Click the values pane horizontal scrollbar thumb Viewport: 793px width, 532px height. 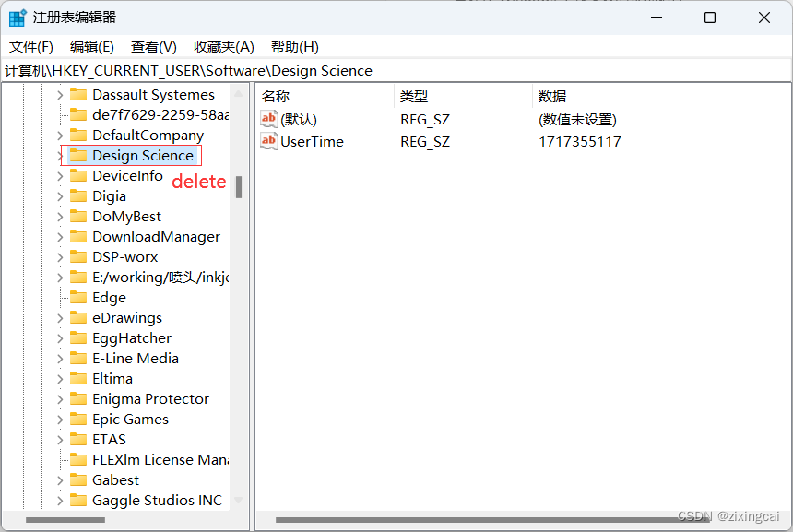pyautogui.click(x=491, y=520)
